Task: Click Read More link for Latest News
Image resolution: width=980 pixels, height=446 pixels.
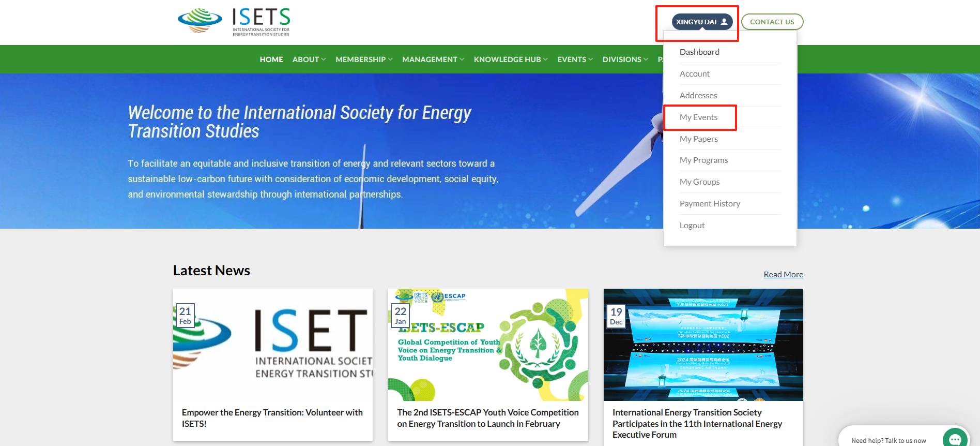Action: click(783, 274)
